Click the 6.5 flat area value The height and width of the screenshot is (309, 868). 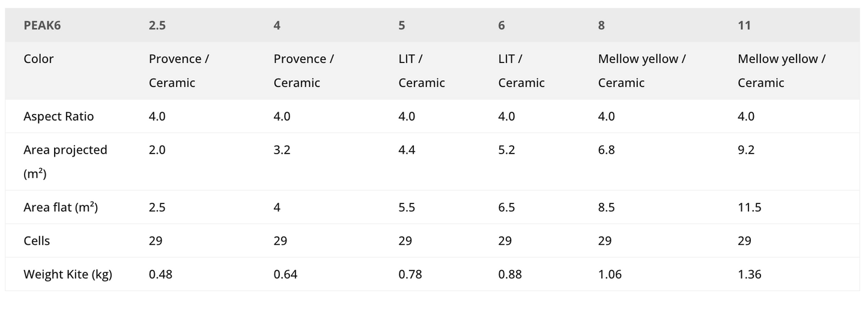pos(506,208)
